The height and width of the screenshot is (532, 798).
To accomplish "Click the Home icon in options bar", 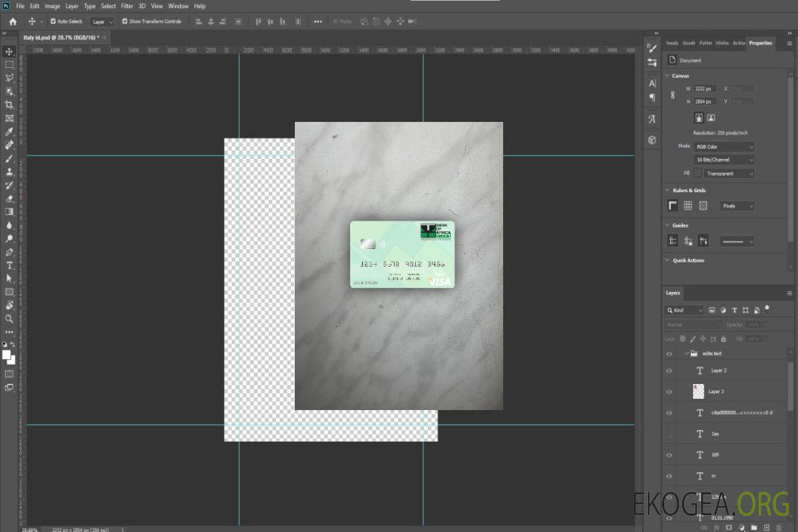I will (13, 21).
